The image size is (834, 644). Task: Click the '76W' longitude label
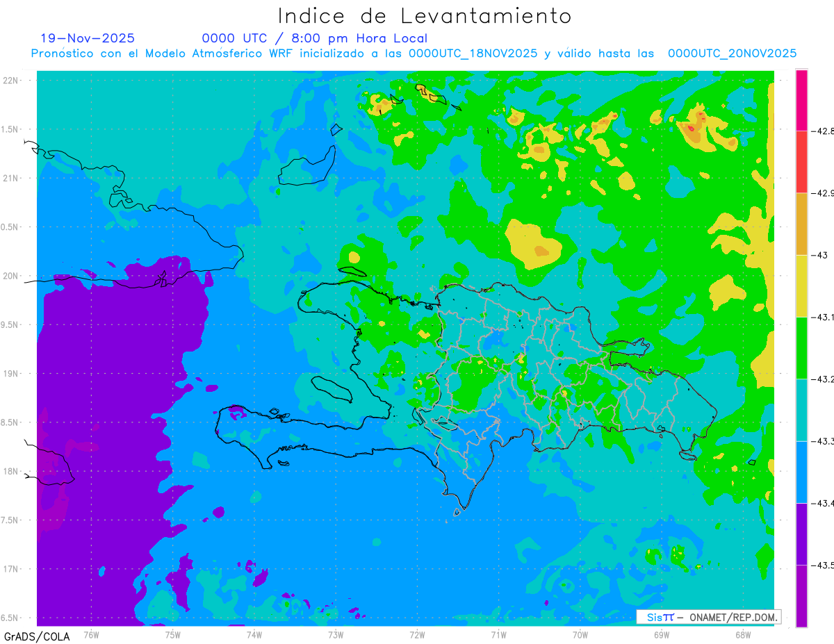coord(91,634)
